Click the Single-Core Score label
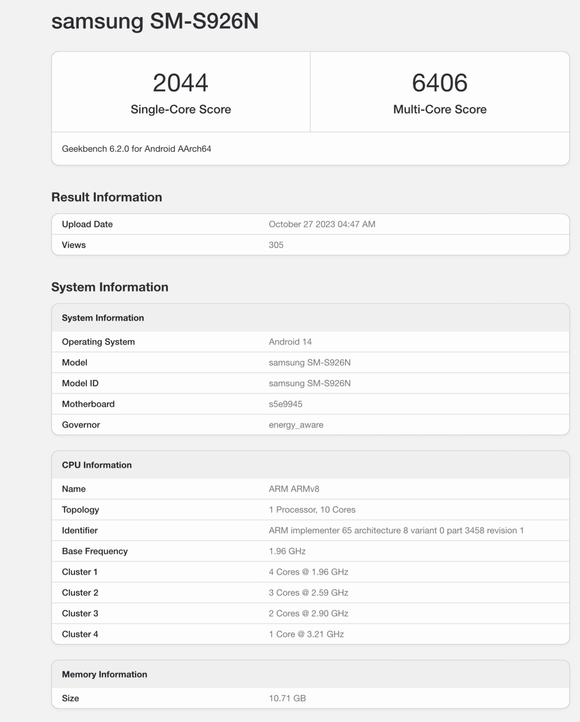 [x=180, y=109]
